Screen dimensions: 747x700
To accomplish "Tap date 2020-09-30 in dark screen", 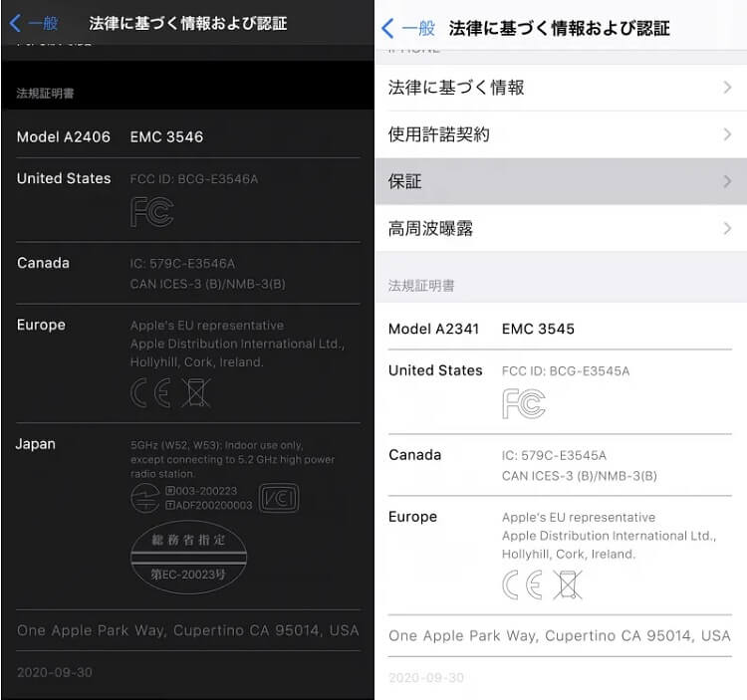I will pyautogui.click(x=55, y=672).
